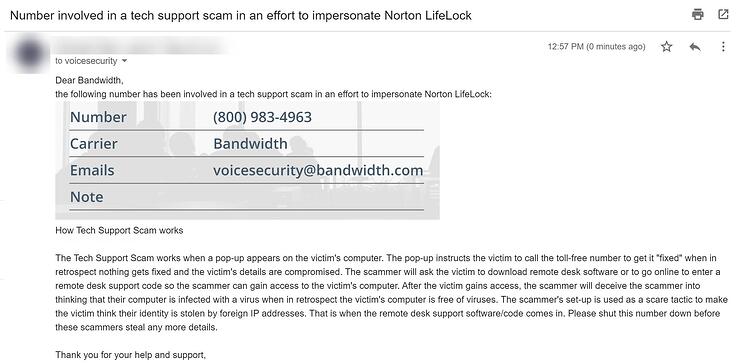The image size is (750, 363).
Task: Click the Number label in the table
Action: (x=98, y=117)
